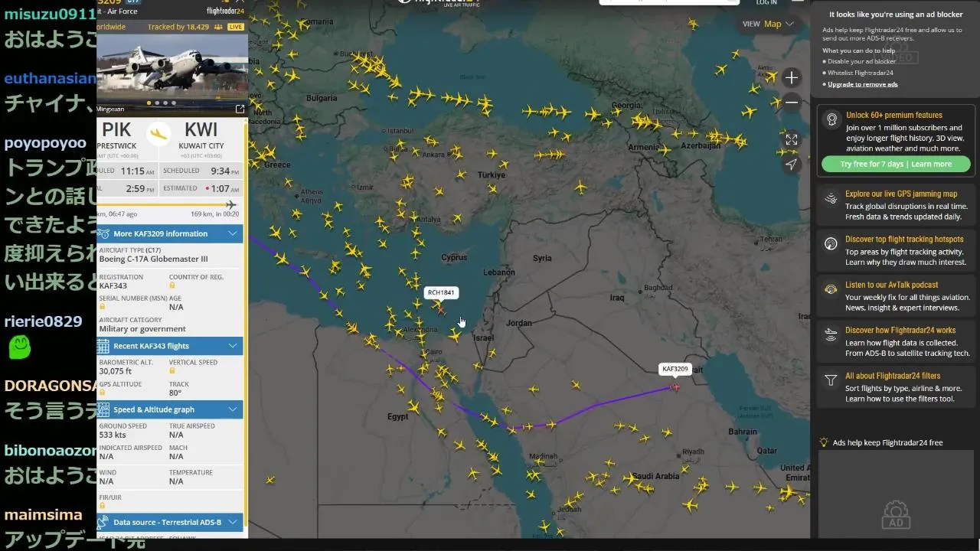Click How Flightradar24 works icon
The width and height of the screenshot is (980, 551).
pos(831,334)
